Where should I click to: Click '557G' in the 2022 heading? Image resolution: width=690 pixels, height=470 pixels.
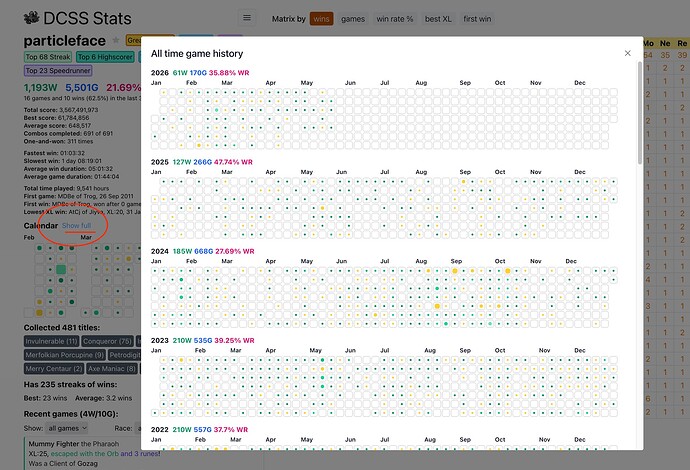[x=202, y=430]
